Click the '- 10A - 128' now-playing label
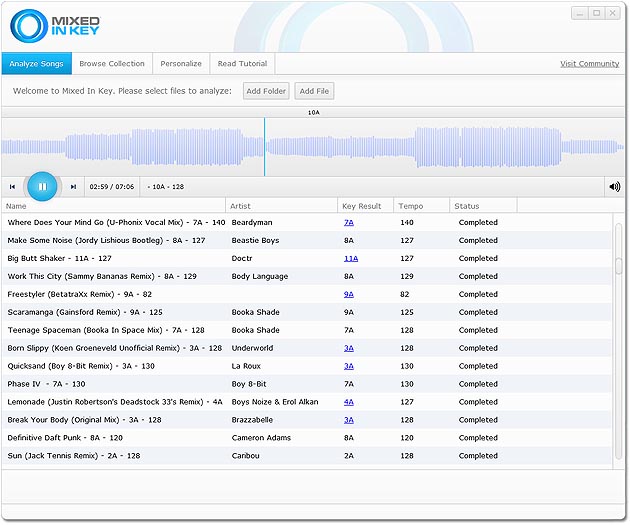The image size is (630, 525). [x=166, y=187]
